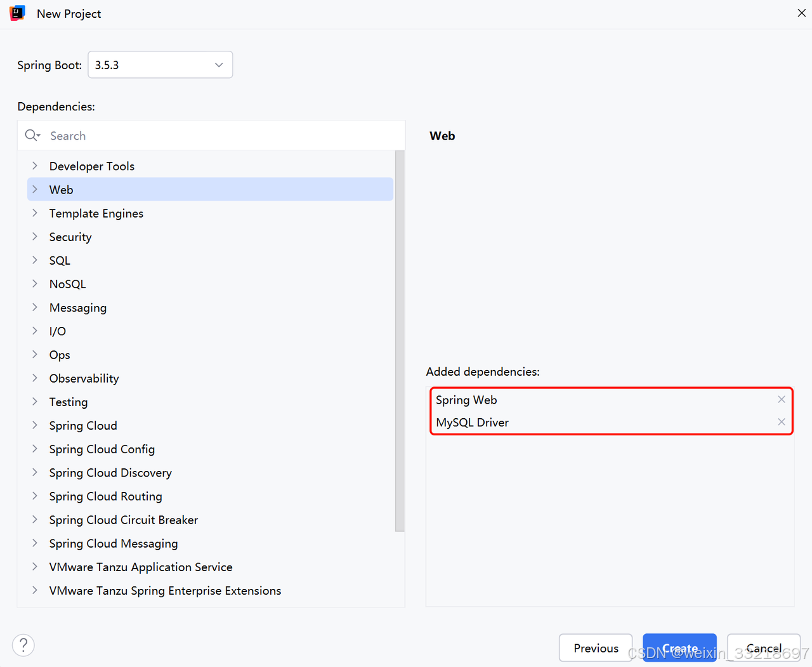This screenshot has height=667, width=812.
Task: Expand the Developer Tools chevron
Action: pos(35,166)
